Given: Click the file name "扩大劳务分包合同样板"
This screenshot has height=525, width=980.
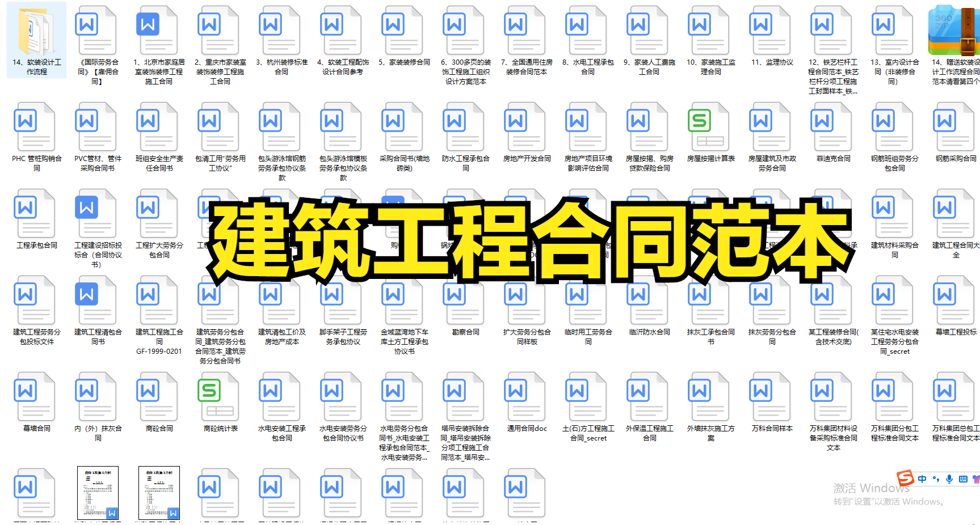Looking at the screenshot, I should coord(527,337).
